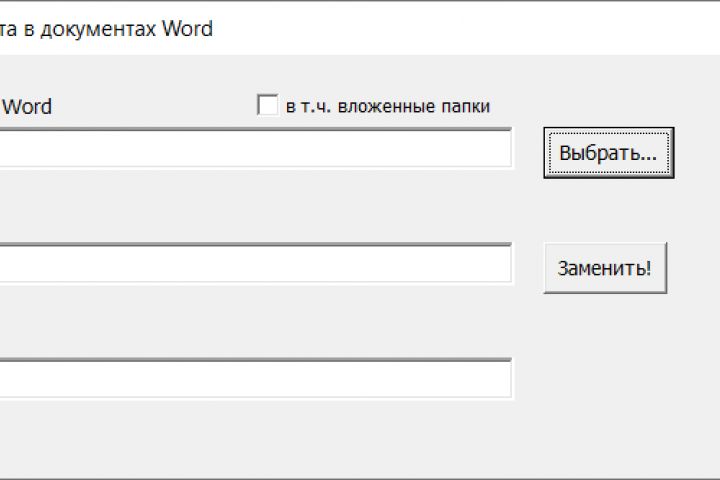The width and height of the screenshot is (720, 480).
Task: Click the text field beside "Заменить!" button
Action: [255, 264]
